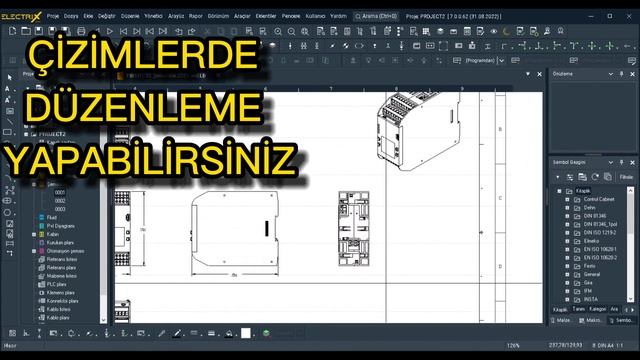Switch to the Tanım tab in Sembol Gezgini
This screenshot has height=360, width=640.
tap(578, 309)
